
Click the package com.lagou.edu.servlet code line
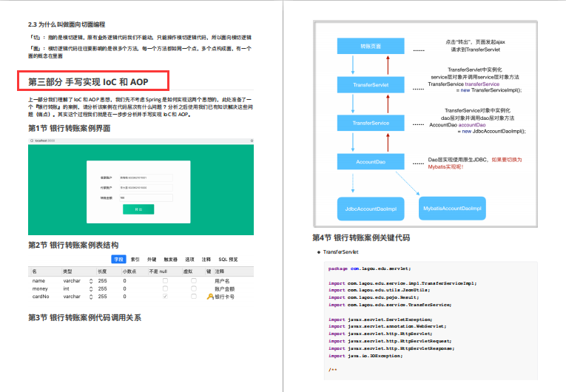point(370,268)
